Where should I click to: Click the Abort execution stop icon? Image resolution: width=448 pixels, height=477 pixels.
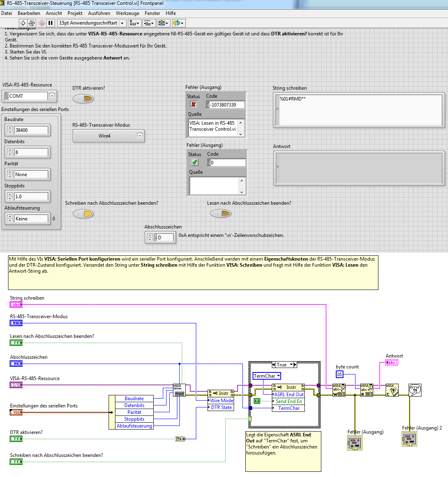tap(42, 23)
